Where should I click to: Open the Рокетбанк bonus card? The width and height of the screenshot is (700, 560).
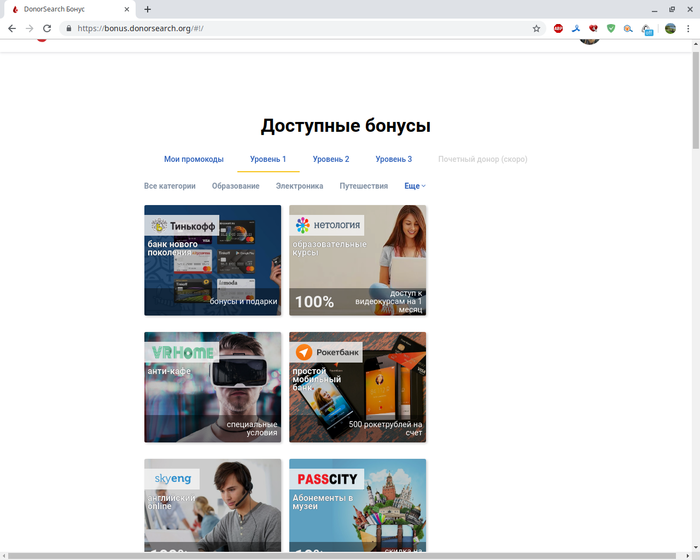[358, 387]
